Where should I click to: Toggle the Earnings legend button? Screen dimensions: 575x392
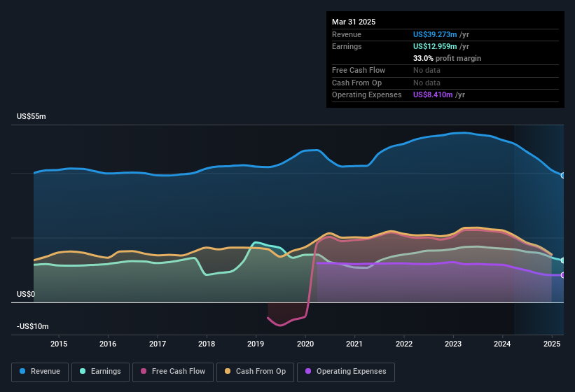100,372
